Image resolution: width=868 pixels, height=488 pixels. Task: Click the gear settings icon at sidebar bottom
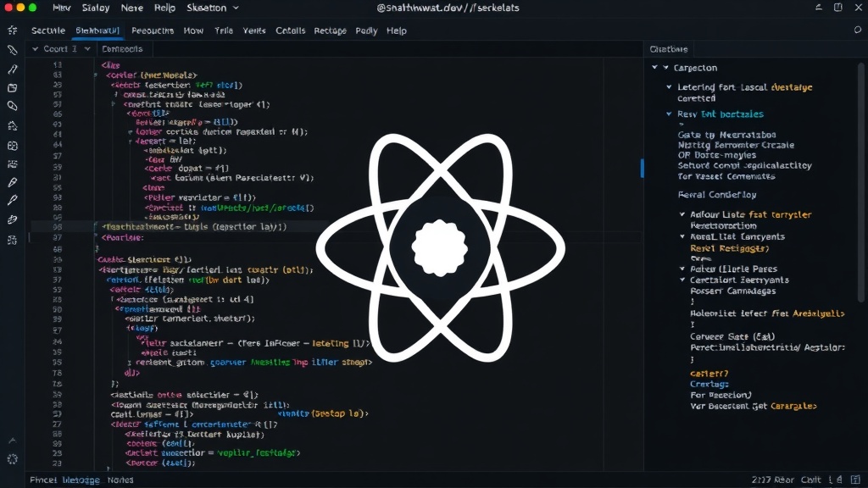pos(12,459)
